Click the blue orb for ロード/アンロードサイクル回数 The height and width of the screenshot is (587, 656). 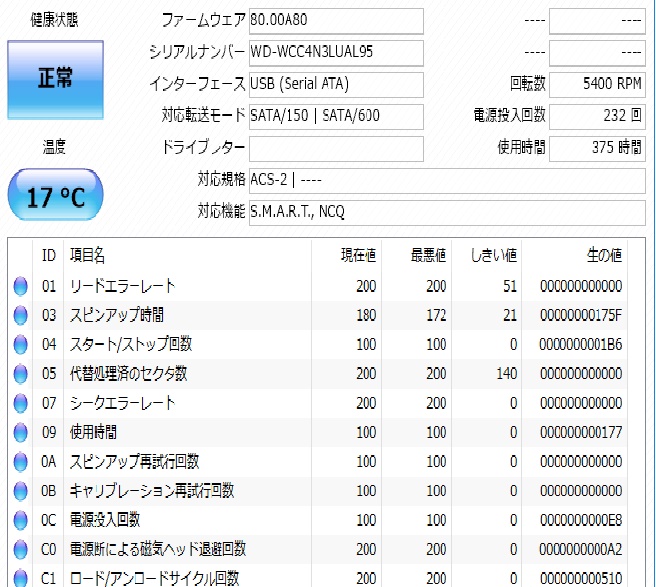21,578
